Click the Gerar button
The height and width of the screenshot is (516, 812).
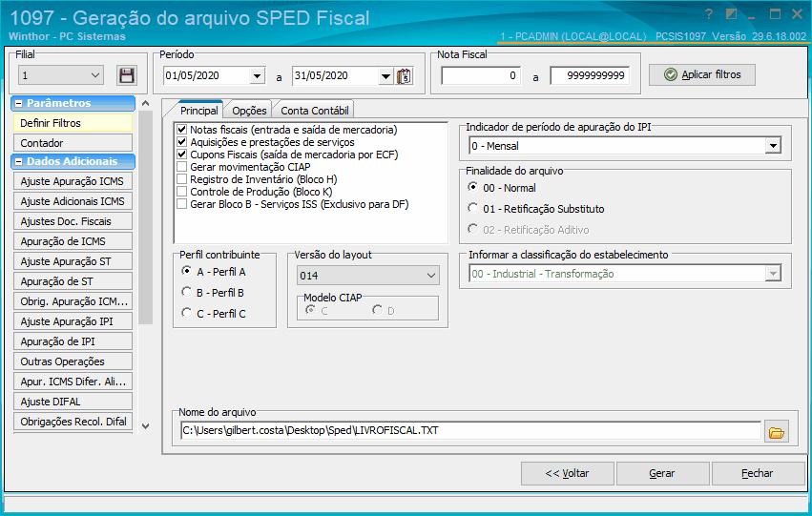(x=662, y=473)
